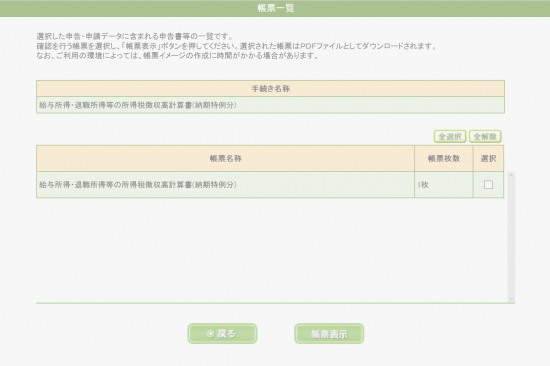The image size is (550, 366).
Task: Click the 全選択 button
Action: (x=450, y=137)
